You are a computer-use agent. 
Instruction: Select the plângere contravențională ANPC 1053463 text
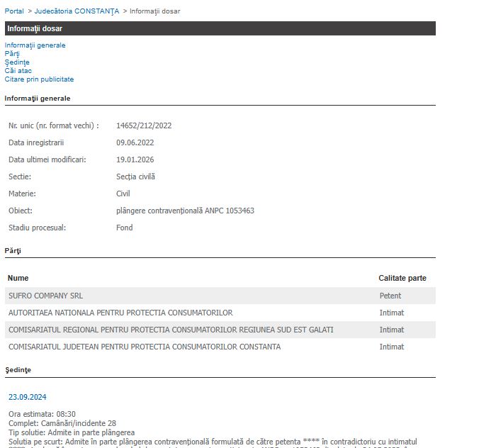(185, 211)
